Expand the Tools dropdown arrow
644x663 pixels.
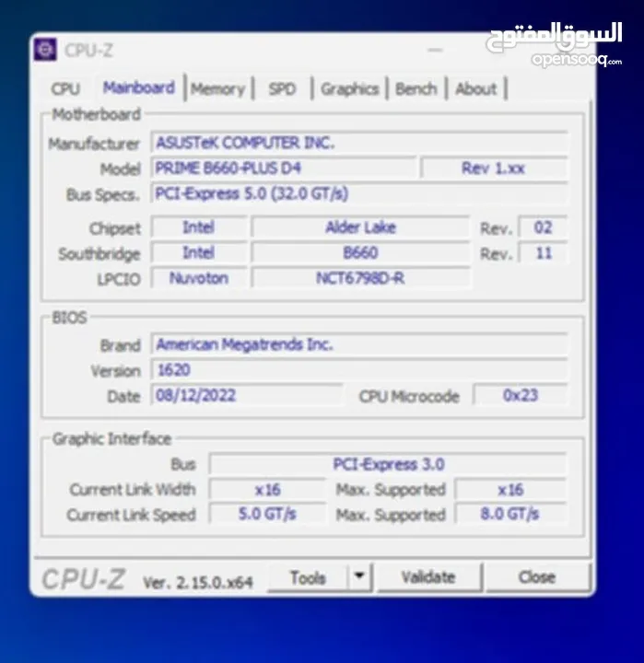coord(359,576)
